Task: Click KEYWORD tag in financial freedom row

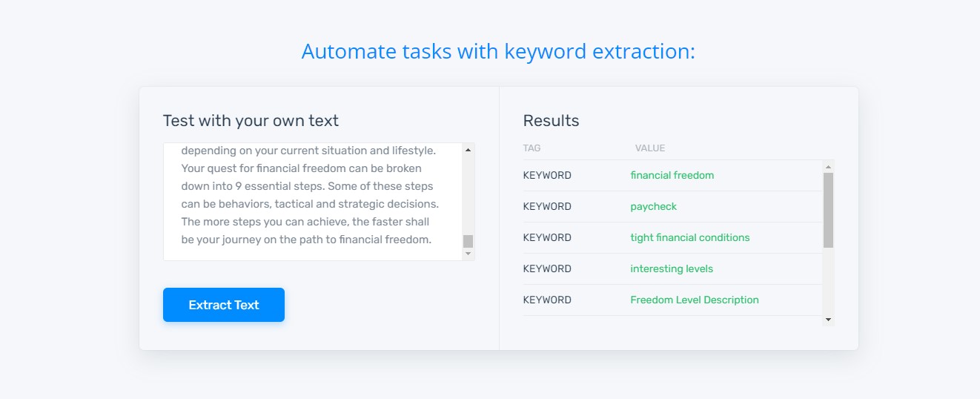Action: (x=547, y=176)
